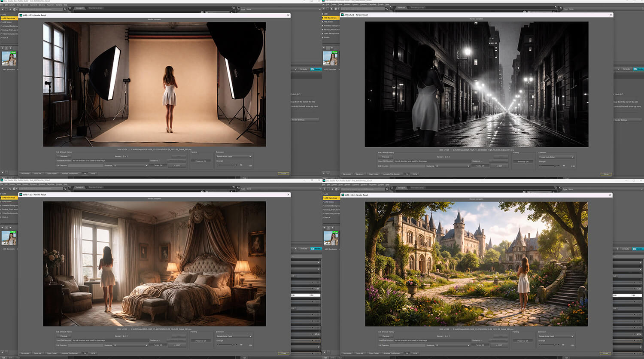The height and width of the screenshot is (359, 644).
Task: Adjust the Strength slider in the studio dialog
Action: pos(227,165)
